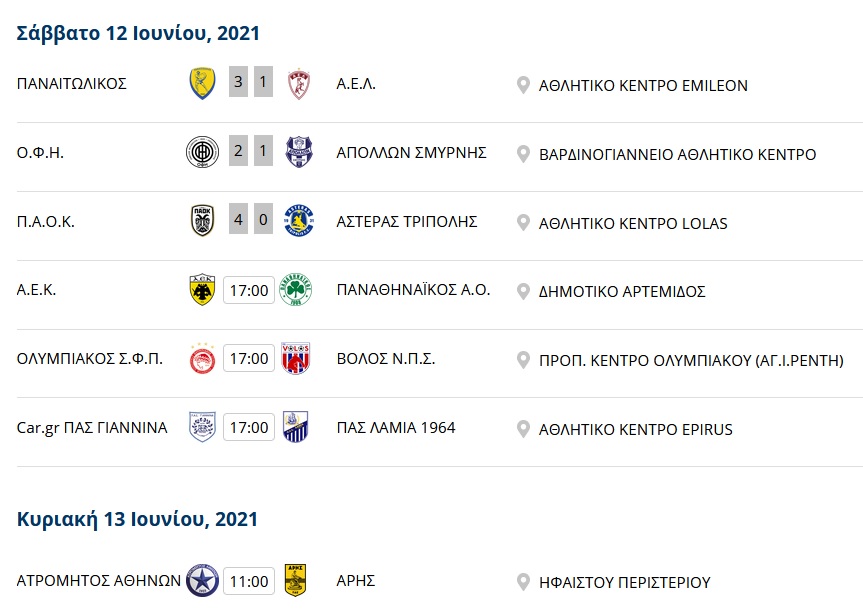Screen dimensions: 863x615
Task: Click the location pin for ΑΘΛΗΤΙΚΟ ΚΕΝΤΡΟ EMILEON
Action: 523,85
